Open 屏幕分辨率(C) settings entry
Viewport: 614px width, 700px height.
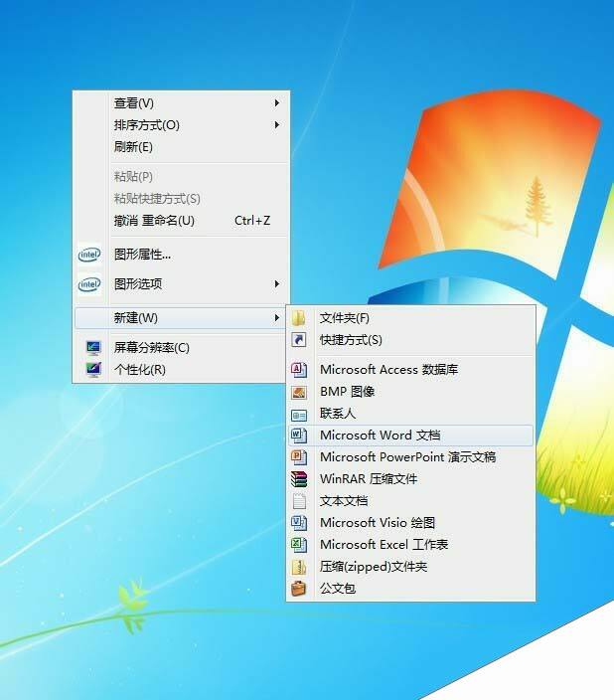pyautogui.click(x=181, y=347)
